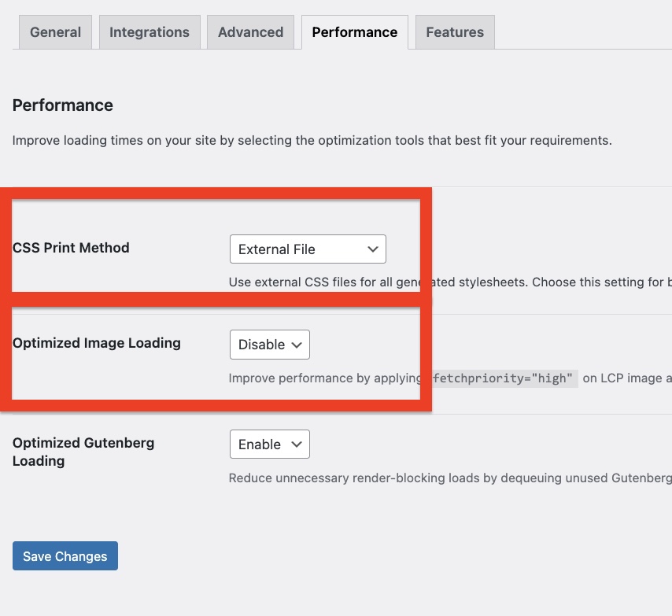Click the Performance section heading
Image resolution: width=672 pixels, height=616 pixels.
(x=63, y=105)
